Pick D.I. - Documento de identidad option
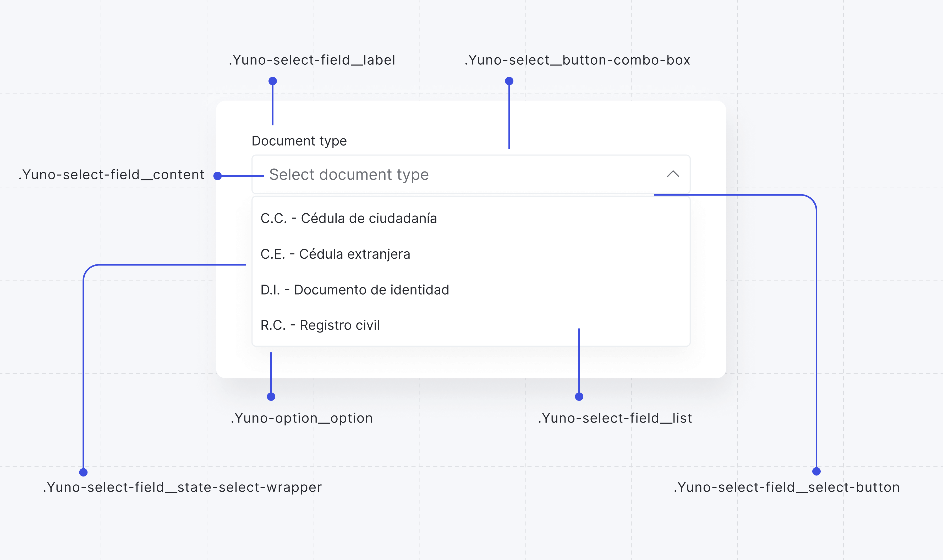943x560 pixels. coord(354,290)
